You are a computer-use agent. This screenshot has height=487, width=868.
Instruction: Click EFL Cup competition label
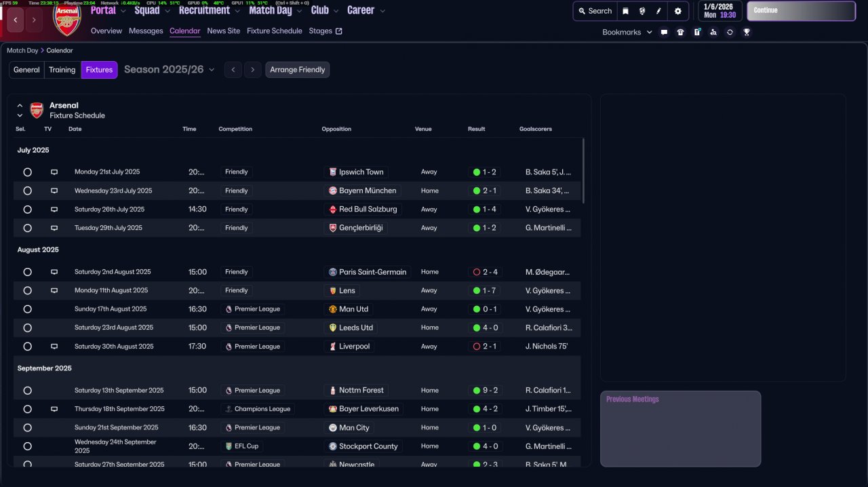point(242,446)
